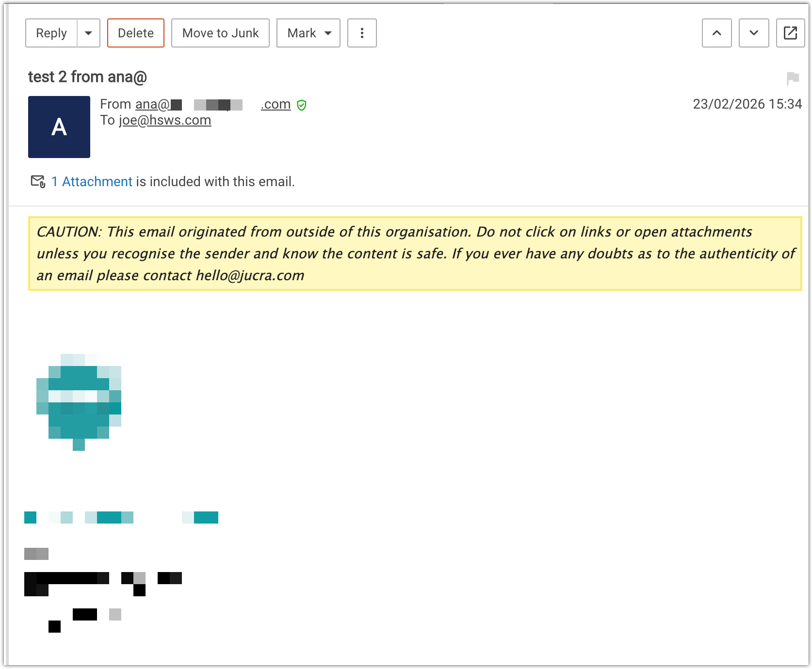Viewport: 812px width, 669px height.
Task: Click the sender avatar with letter A
Action: tap(59, 127)
